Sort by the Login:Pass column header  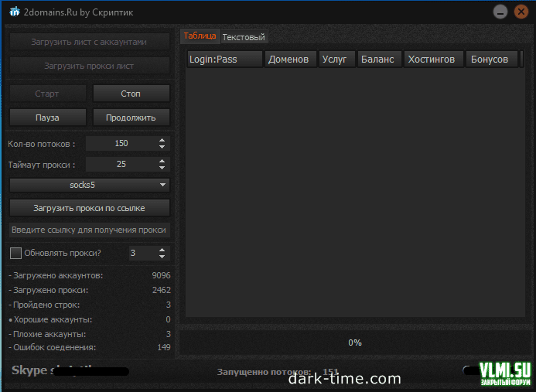pyautogui.click(x=224, y=60)
